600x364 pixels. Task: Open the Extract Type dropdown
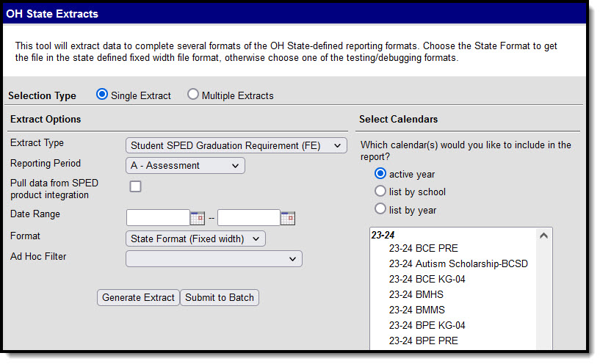pos(236,146)
